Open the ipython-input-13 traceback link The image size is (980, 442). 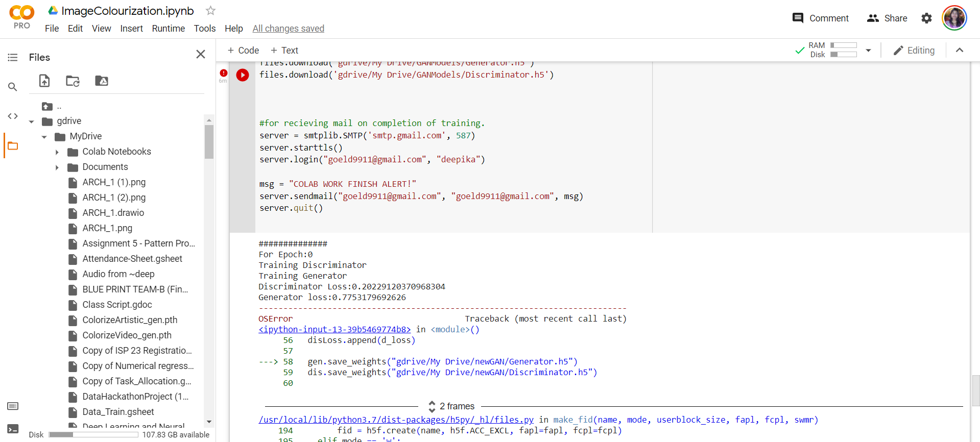[x=334, y=330]
